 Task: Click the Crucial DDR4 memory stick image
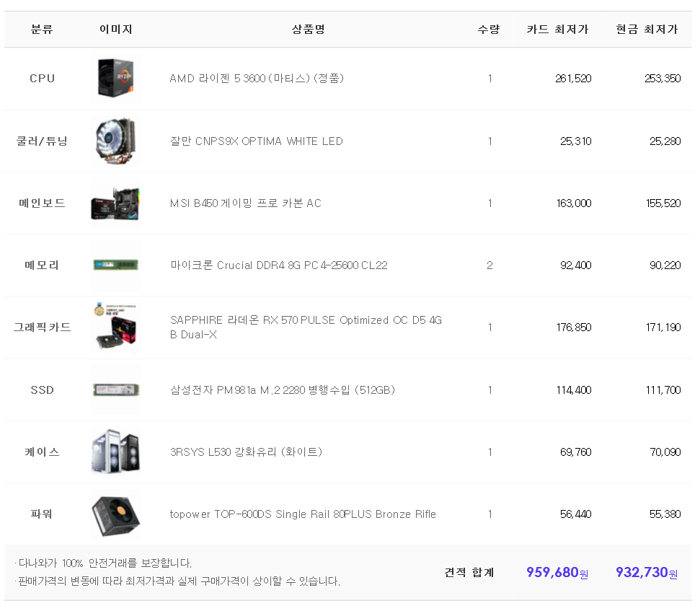(115, 265)
